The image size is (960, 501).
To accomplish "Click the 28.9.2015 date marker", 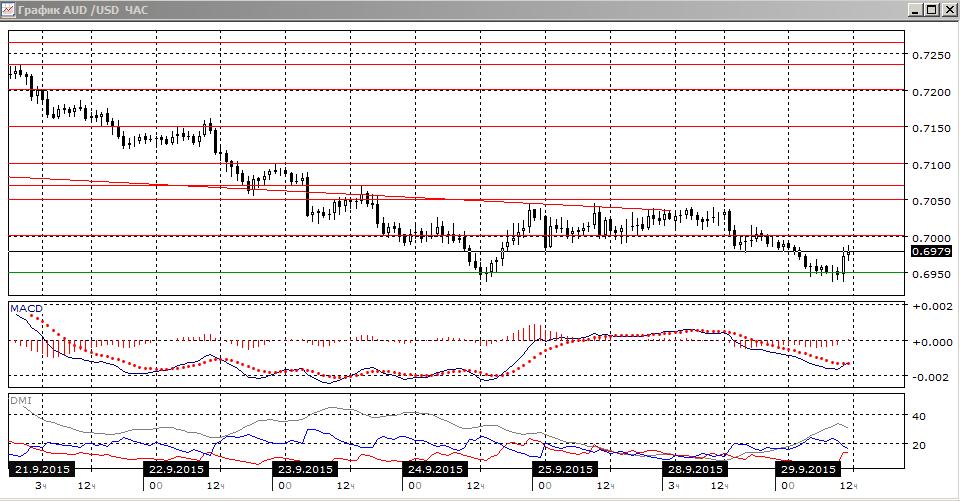I will [695, 469].
